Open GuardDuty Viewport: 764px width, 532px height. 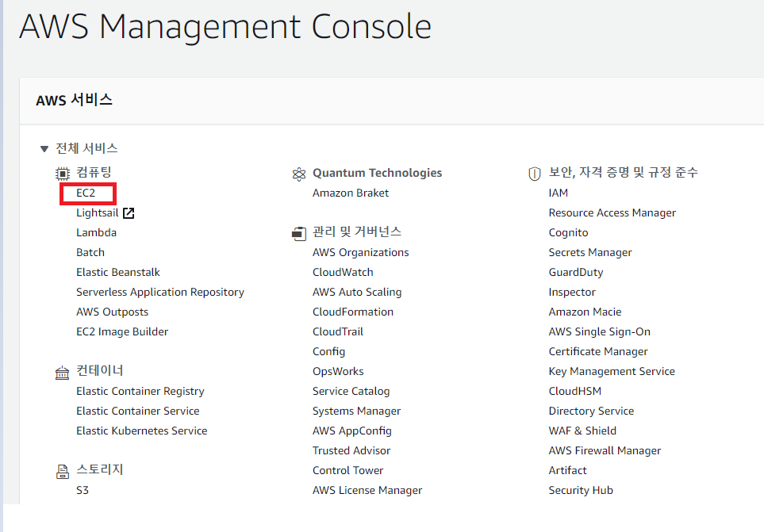(x=576, y=273)
